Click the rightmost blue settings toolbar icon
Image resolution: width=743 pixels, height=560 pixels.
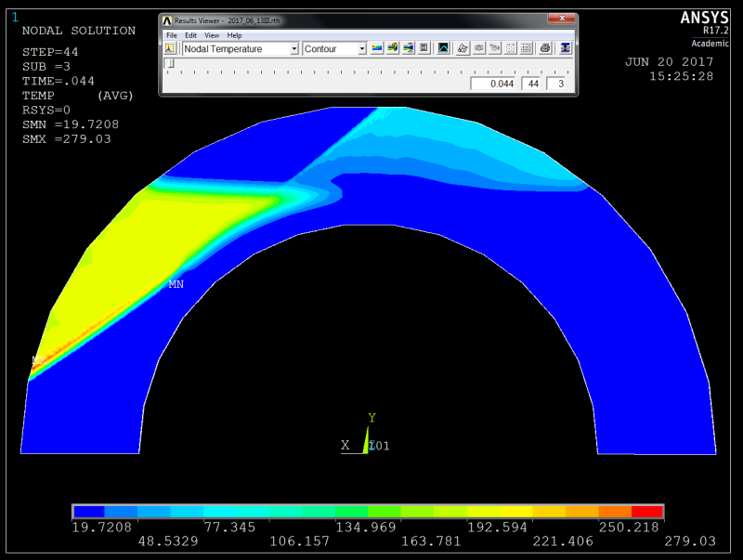point(565,48)
